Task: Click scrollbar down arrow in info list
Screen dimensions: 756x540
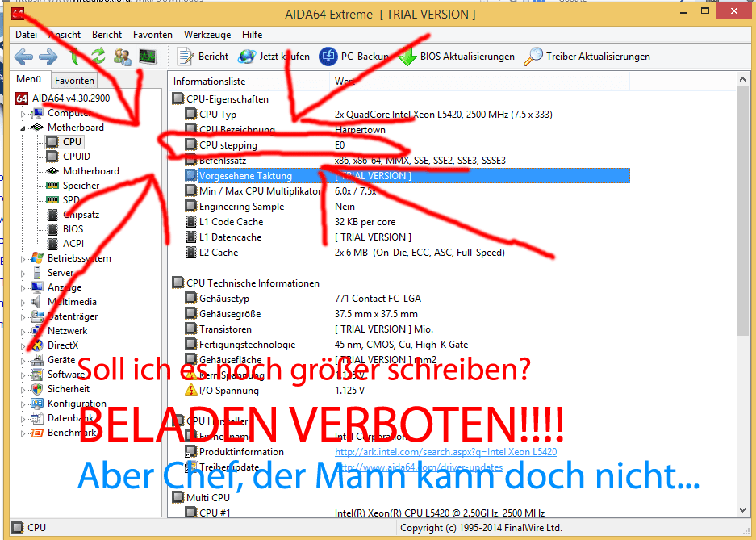Action: coord(743,510)
